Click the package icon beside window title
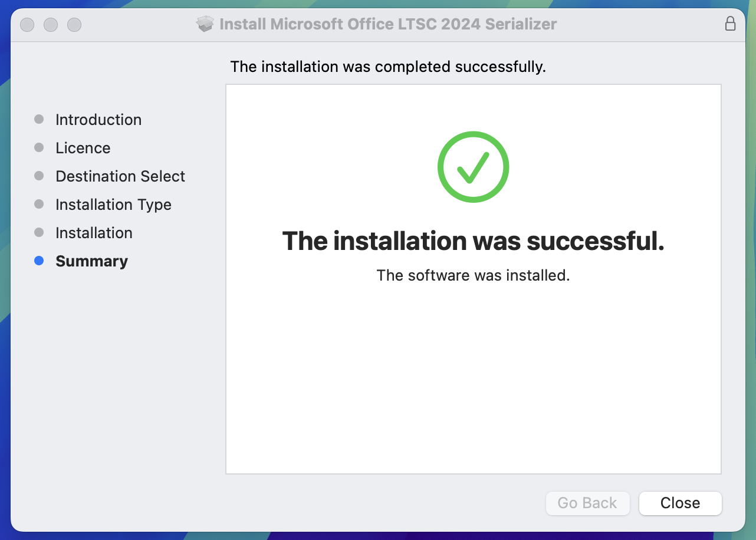This screenshot has height=540, width=756. [x=205, y=24]
